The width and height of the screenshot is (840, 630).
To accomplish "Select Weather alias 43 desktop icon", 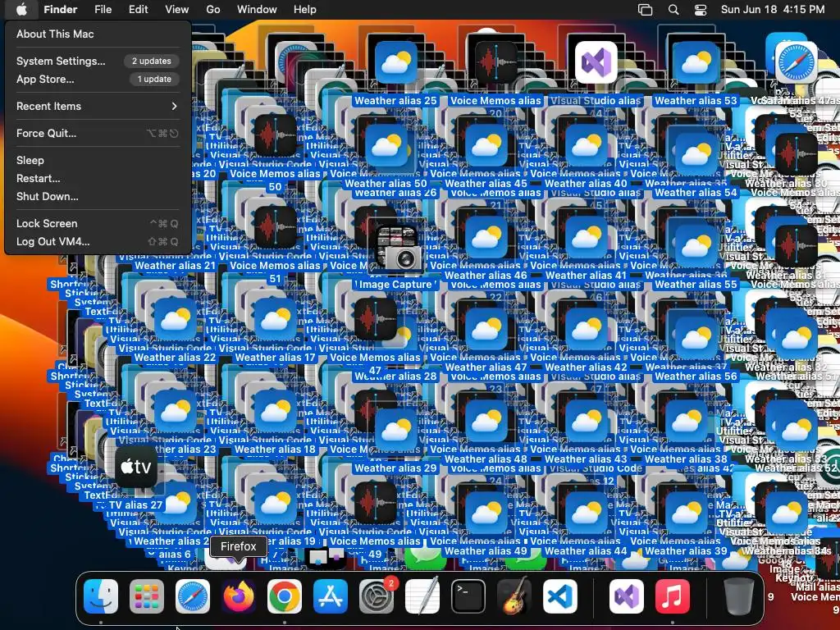I will [x=586, y=422].
